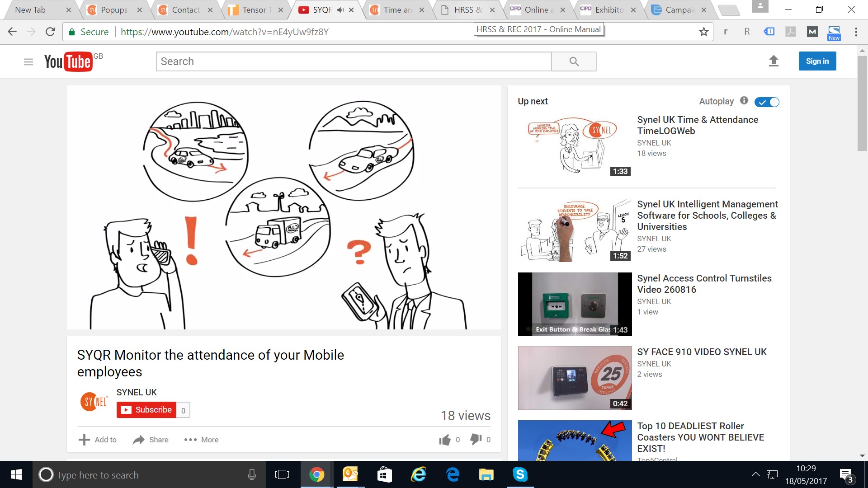
Task: Bookmark page with the star icon
Action: pos(703,32)
